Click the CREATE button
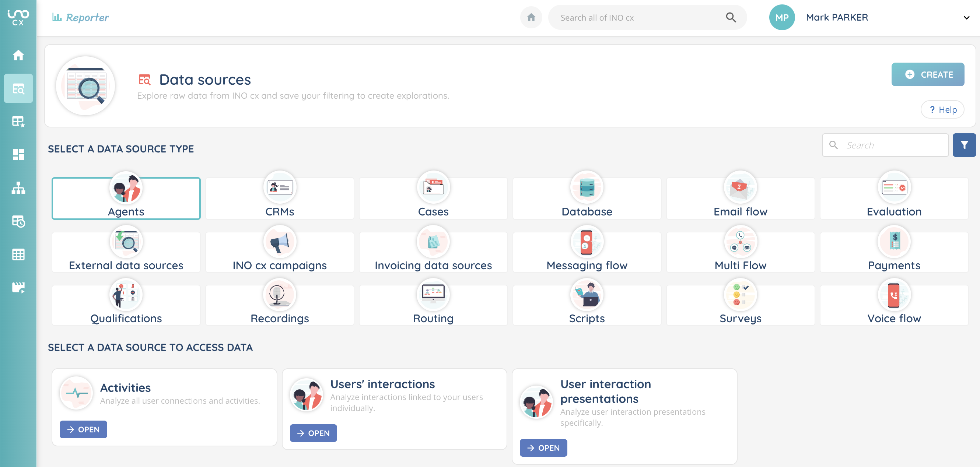The image size is (980, 467). click(928, 74)
